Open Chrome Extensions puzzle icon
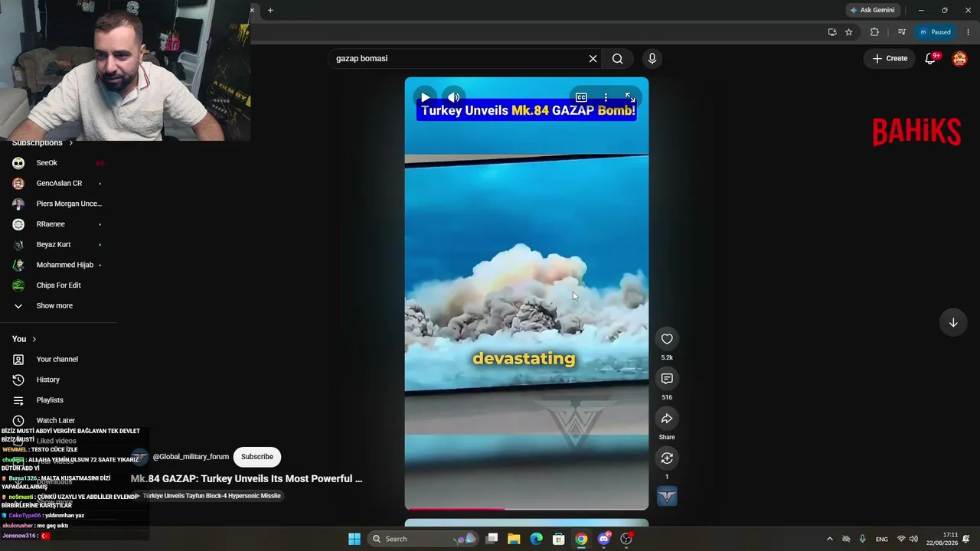The height and width of the screenshot is (551, 980). click(874, 32)
